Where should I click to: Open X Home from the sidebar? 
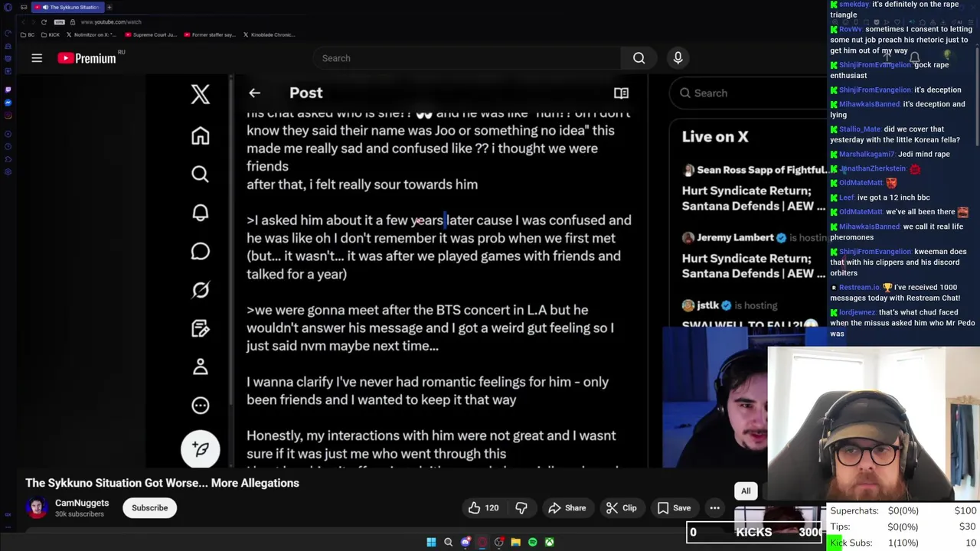200,136
